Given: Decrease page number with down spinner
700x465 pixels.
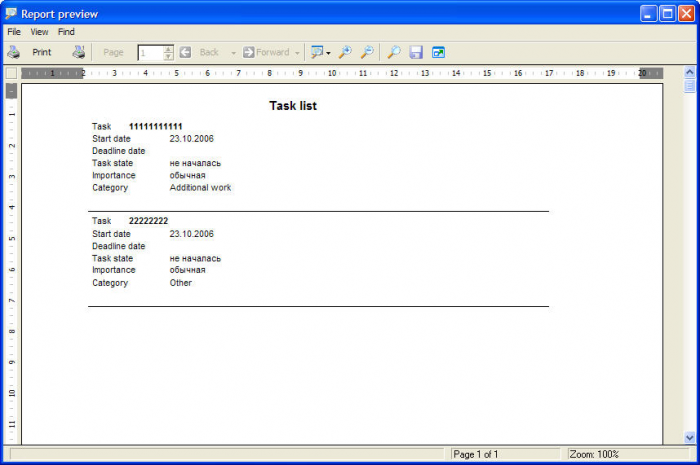Looking at the screenshot, I should [168, 56].
